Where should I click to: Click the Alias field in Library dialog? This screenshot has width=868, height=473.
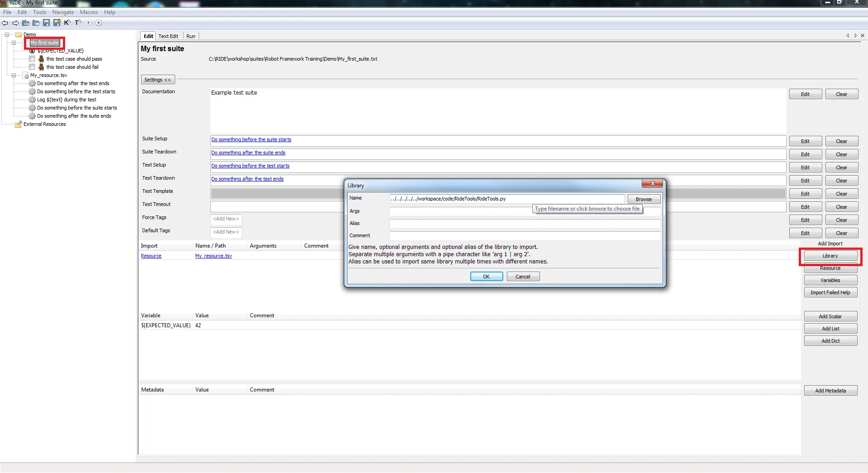point(525,224)
